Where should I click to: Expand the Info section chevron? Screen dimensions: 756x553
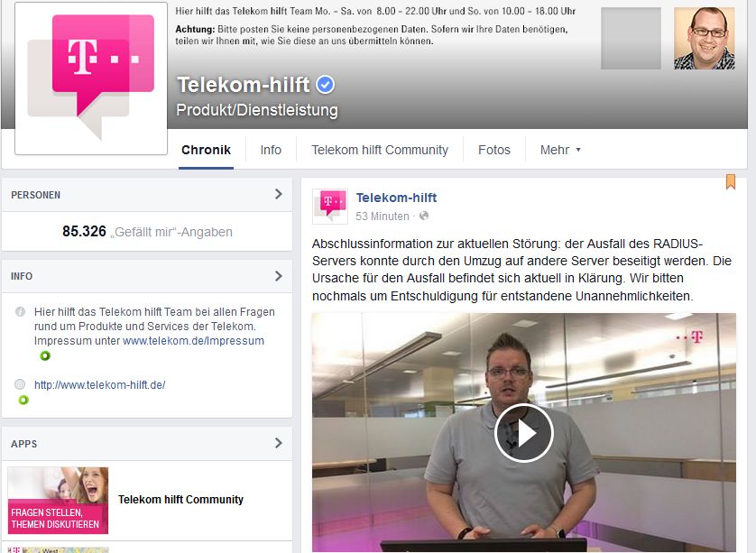278,276
